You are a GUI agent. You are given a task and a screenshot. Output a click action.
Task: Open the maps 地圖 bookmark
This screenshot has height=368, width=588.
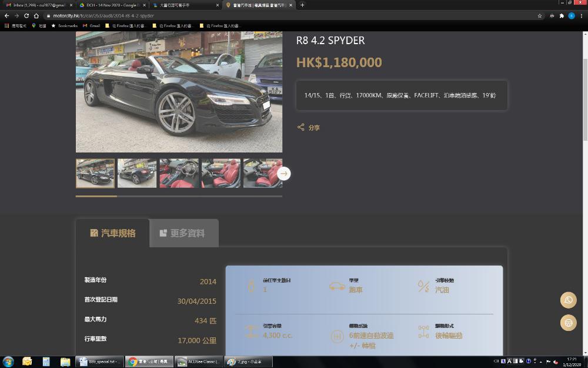(39, 25)
